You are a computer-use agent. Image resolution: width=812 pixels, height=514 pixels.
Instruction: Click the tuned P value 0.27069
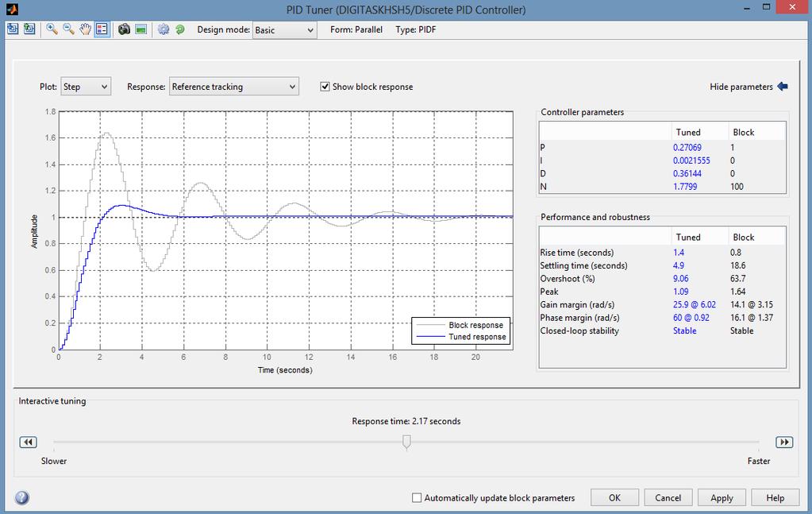(687, 147)
